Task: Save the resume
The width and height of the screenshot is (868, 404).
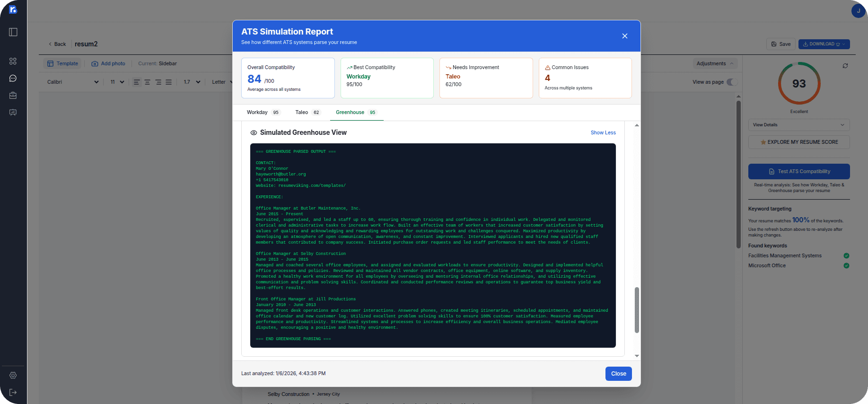Action: click(x=781, y=44)
